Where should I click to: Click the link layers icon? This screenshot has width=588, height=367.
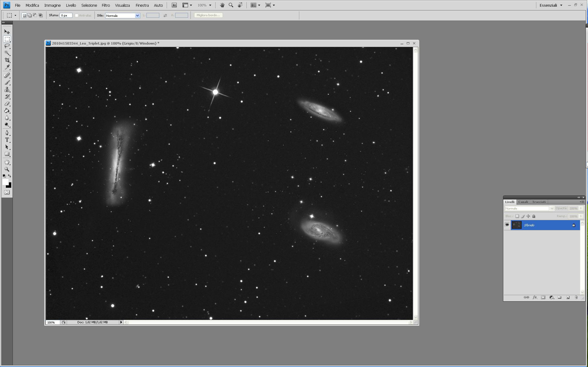(526, 297)
